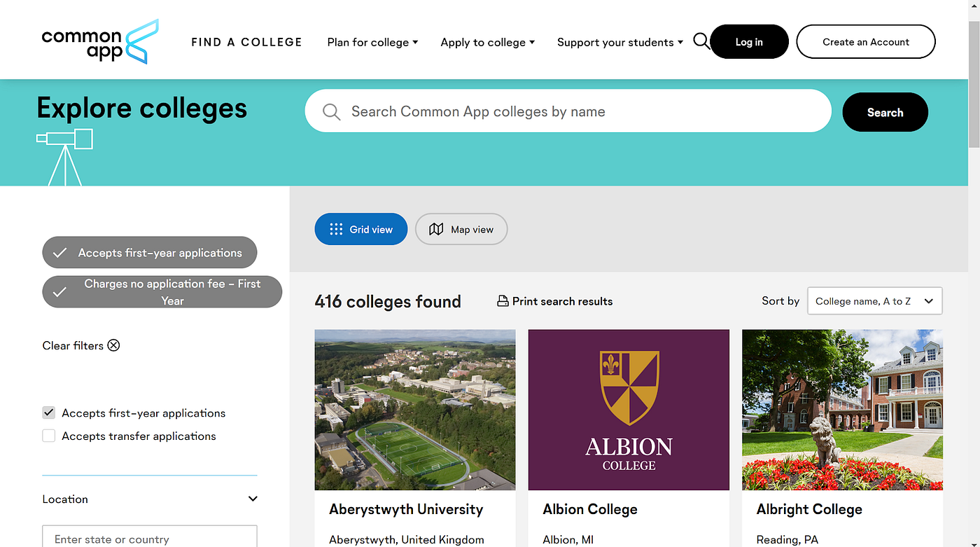The width and height of the screenshot is (980, 547).
Task: Expand the Apply to college menu
Action: tap(487, 42)
